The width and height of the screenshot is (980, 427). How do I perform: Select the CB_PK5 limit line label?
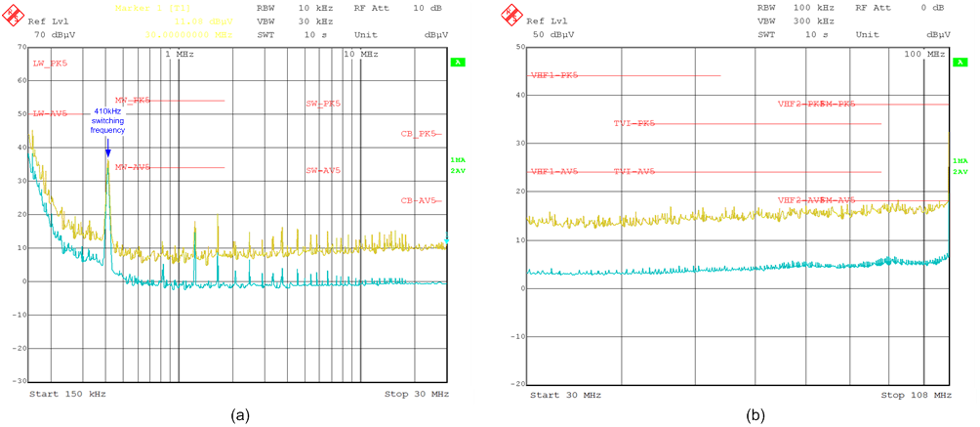point(420,134)
